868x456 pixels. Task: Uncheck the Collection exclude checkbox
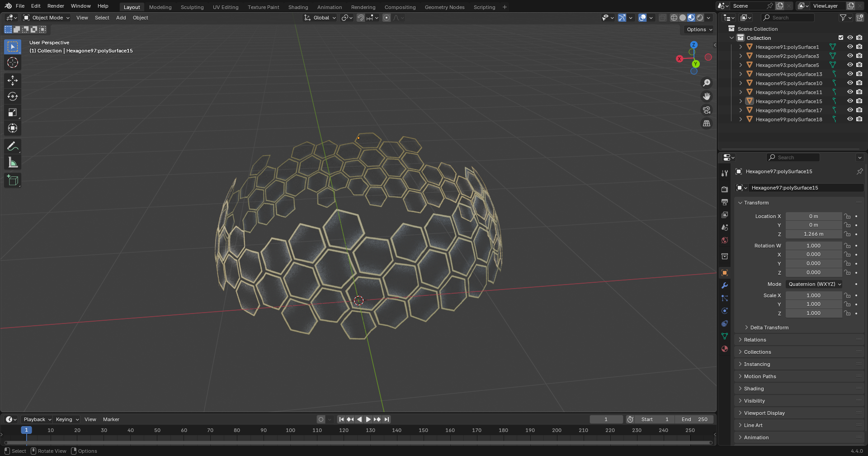pos(841,38)
